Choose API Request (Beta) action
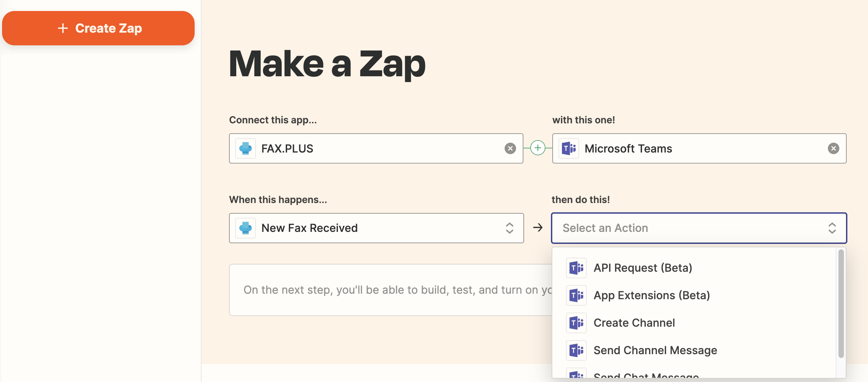868x382 pixels. pos(695,268)
